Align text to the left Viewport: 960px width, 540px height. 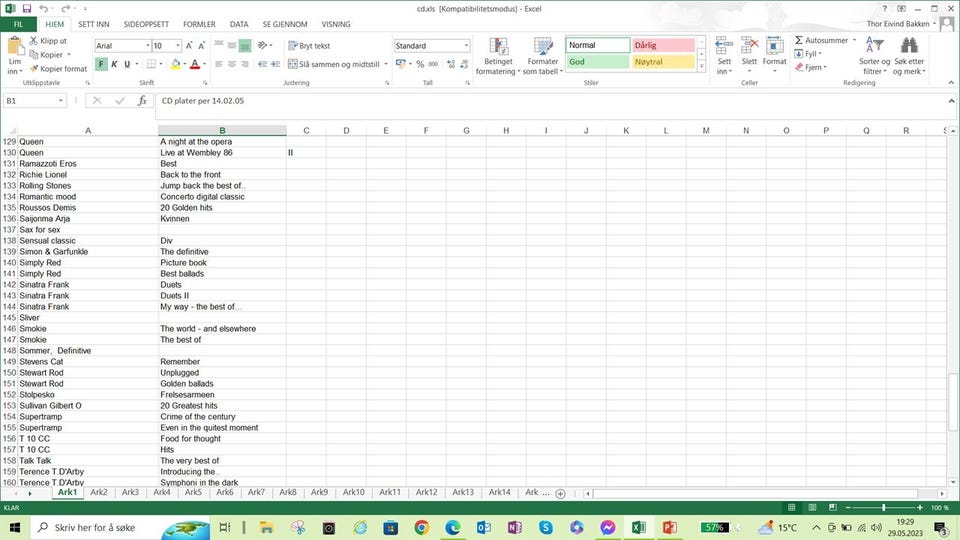219,64
